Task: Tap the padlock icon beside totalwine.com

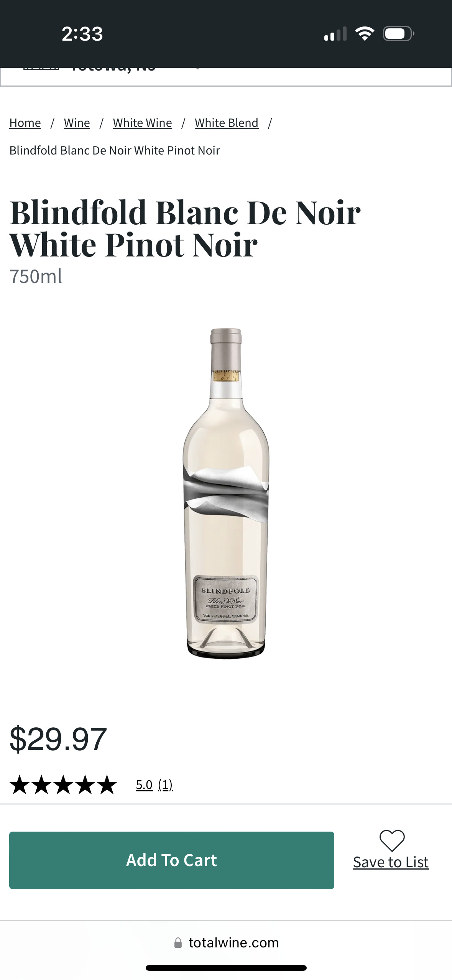Action: click(x=178, y=942)
